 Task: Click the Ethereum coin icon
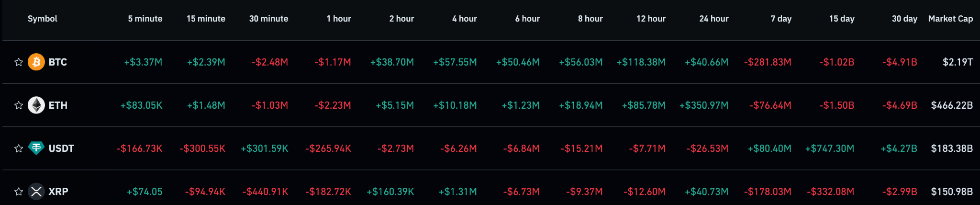click(x=36, y=105)
